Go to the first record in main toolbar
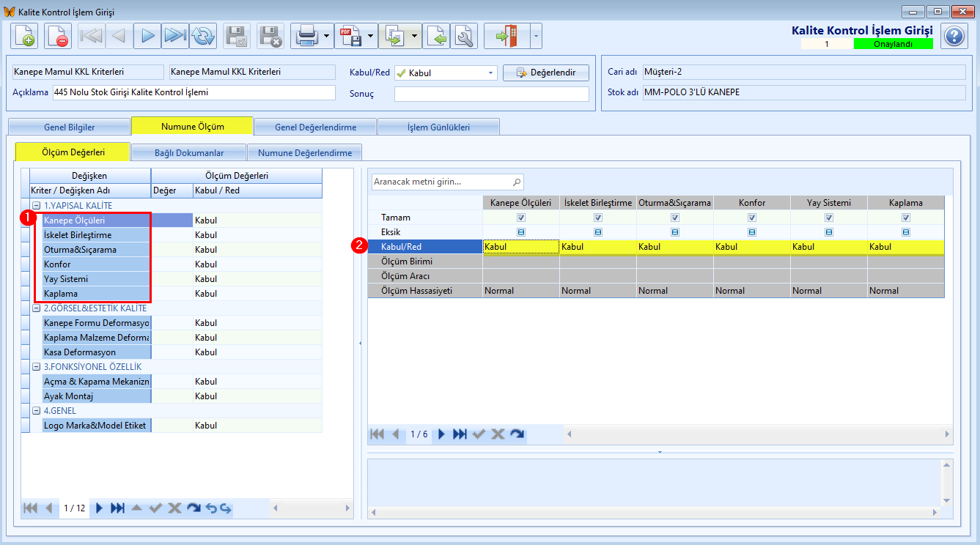 91,35
